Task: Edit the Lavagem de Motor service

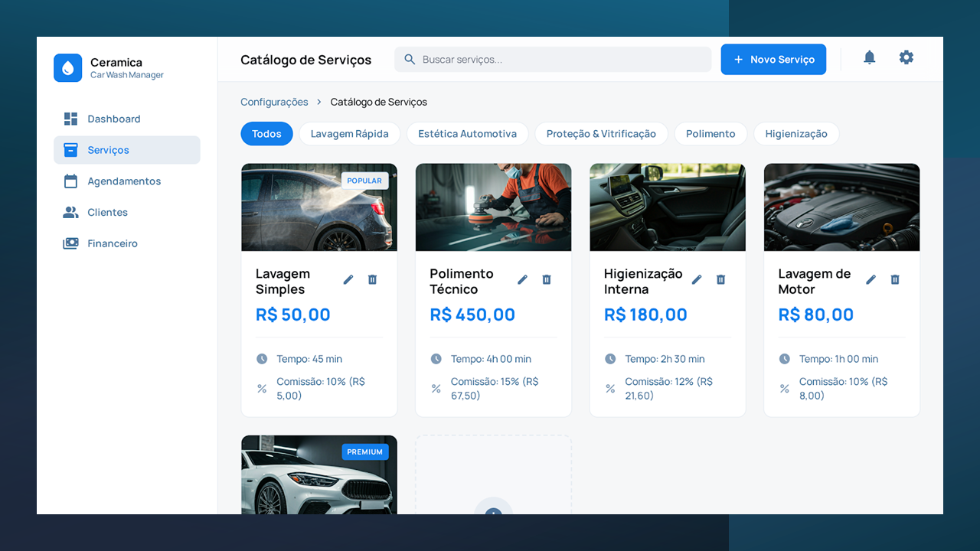Action: (871, 279)
